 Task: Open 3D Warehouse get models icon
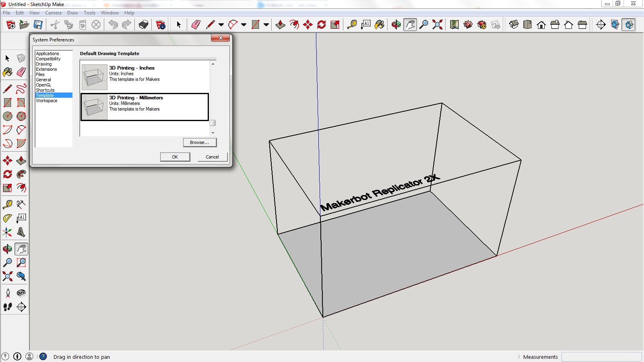click(x=468, y=25)
